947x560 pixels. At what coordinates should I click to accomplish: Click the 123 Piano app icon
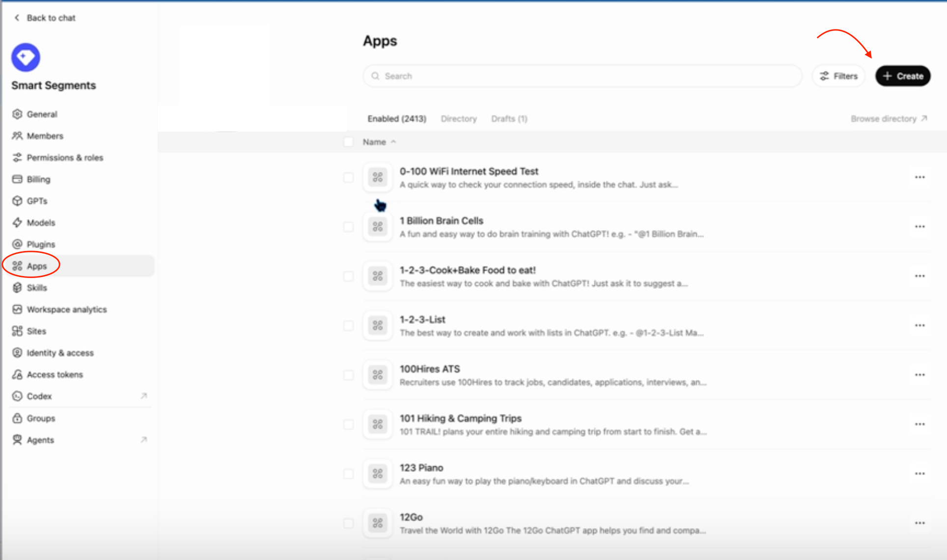pos(378,474)
